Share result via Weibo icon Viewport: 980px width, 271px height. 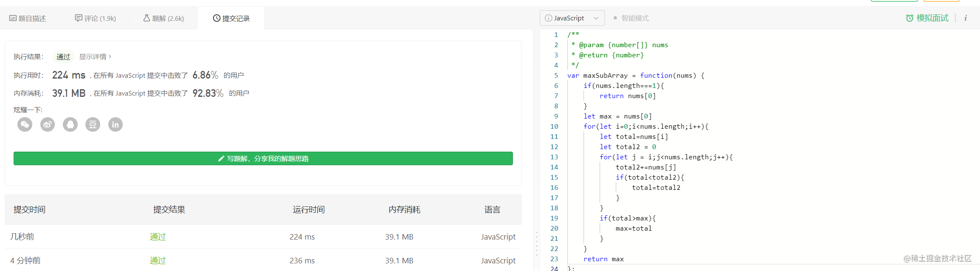click(48, 124)
